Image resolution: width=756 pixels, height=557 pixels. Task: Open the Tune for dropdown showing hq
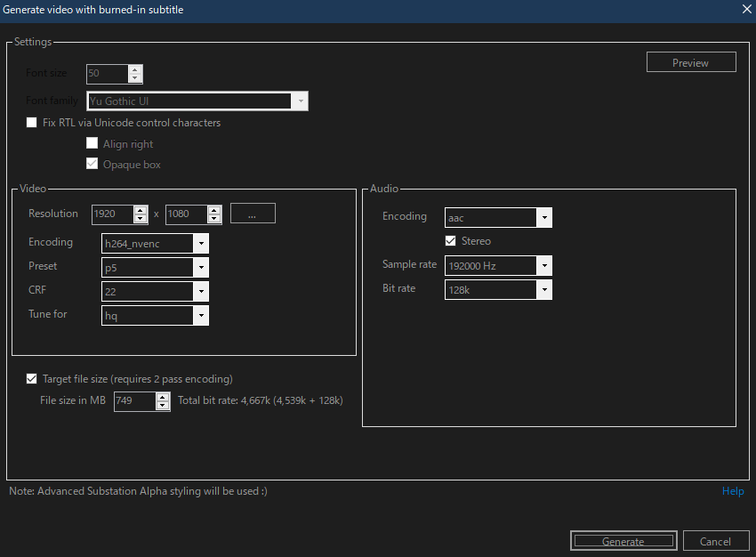pos(201,315)
